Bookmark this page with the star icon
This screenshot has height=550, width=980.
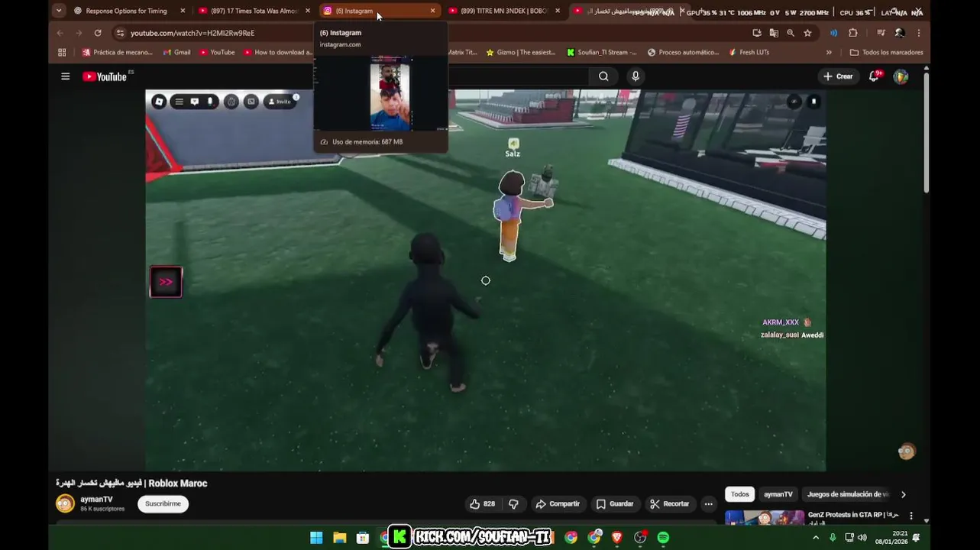coord(807,33)
